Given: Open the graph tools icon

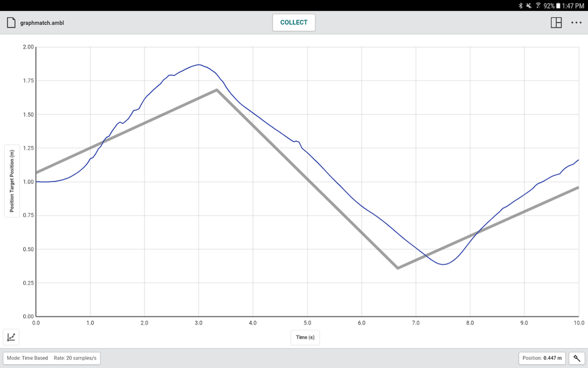Looking at the screenshot, I should click(11, 337).
